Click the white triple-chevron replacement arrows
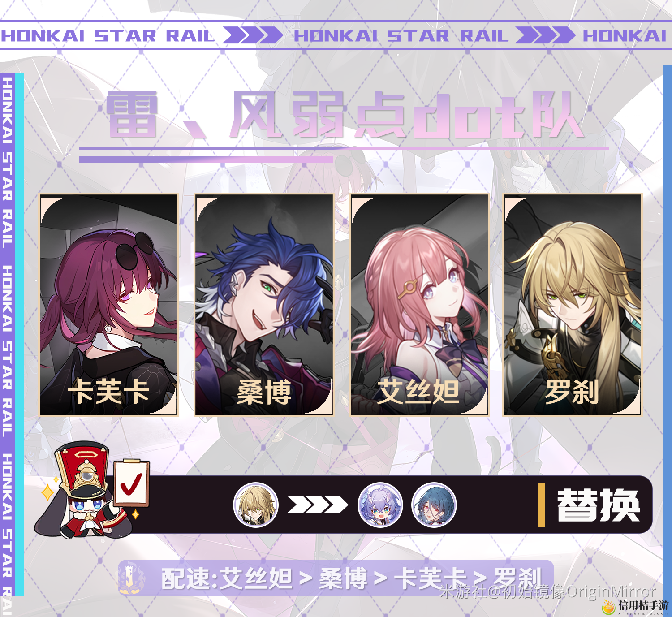This screenshot has width=672, height=617. [318, 505]
